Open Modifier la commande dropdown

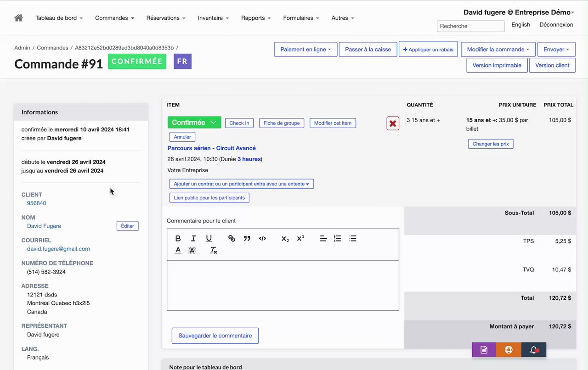498,50
